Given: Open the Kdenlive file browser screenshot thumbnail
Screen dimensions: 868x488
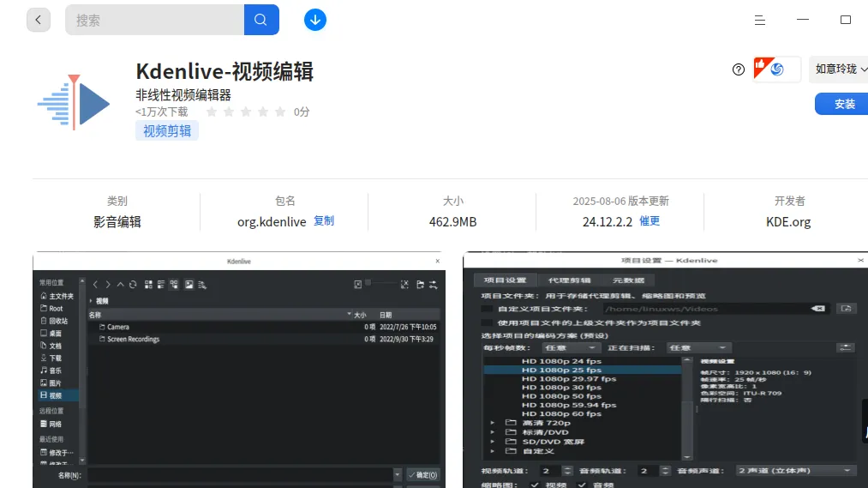Looking at the screenshot, I should click(239, 370).
